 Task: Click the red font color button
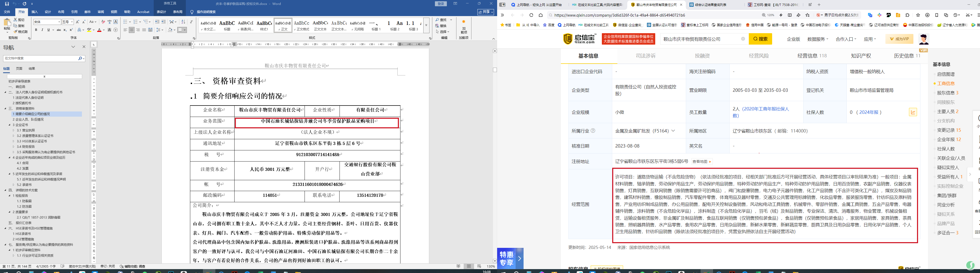[x=99, y=30]
